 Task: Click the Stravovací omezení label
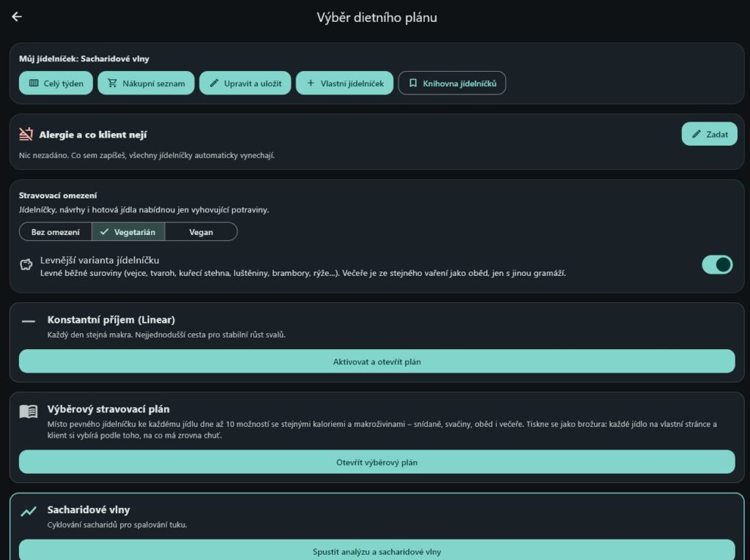coord(58,195)
